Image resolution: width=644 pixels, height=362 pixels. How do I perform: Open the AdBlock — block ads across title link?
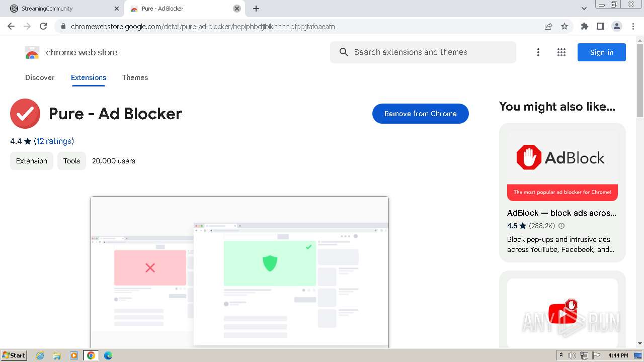(x=561, y=213)
